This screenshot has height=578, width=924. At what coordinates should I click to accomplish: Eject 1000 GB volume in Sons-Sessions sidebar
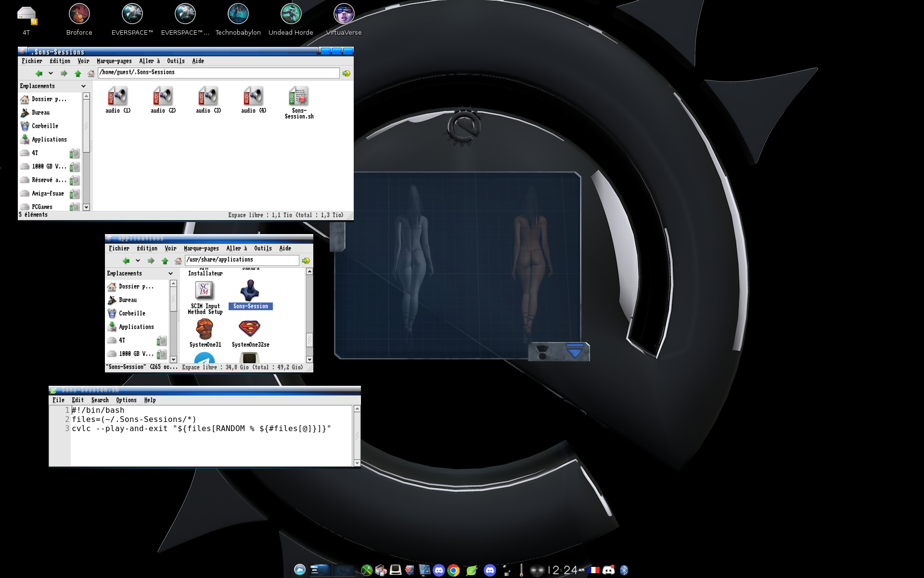(74, 167)
